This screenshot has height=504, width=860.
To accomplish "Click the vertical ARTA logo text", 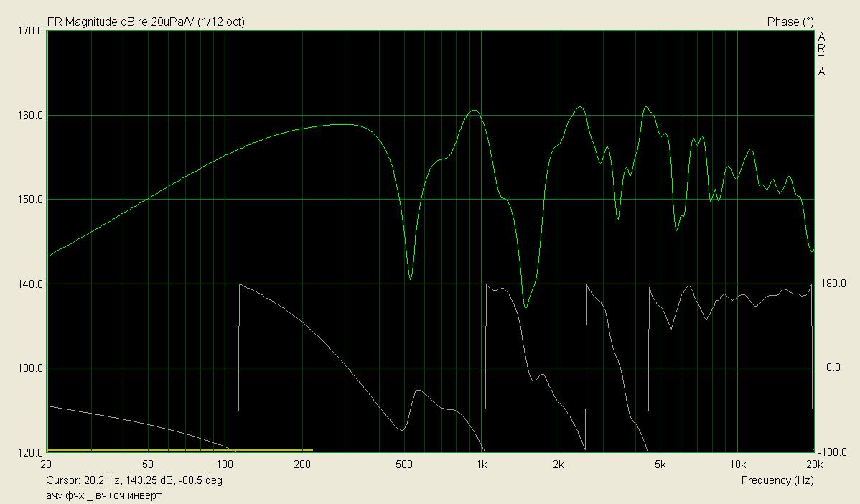I will pos(821,54).
